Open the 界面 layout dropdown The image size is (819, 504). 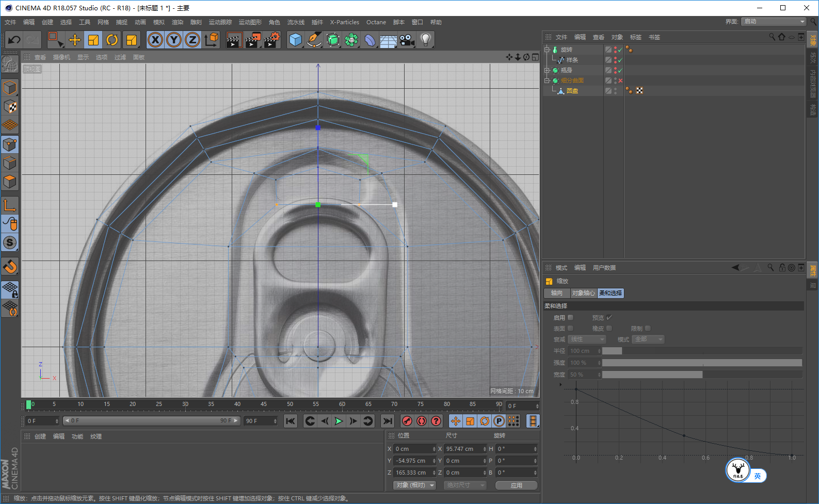point(774,21)
